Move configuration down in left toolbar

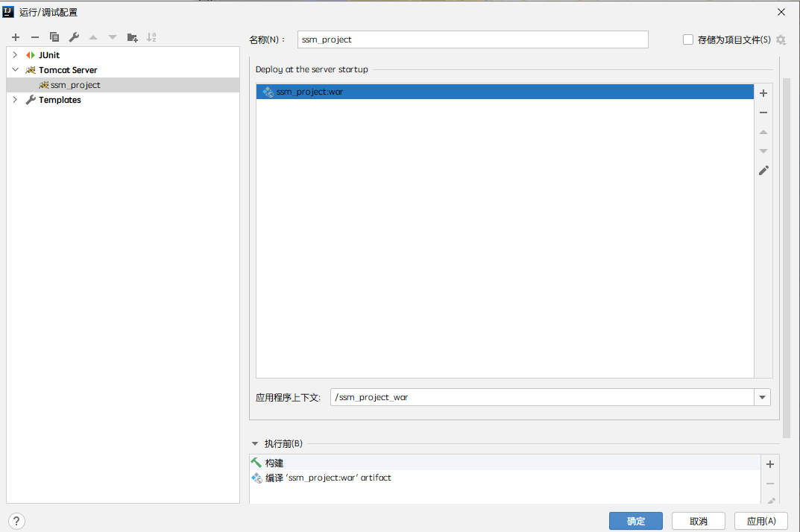tap(113, 37)
